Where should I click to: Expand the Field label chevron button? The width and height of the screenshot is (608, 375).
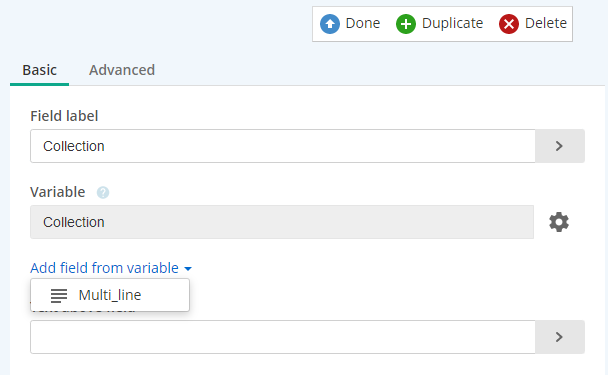(560, 146)
